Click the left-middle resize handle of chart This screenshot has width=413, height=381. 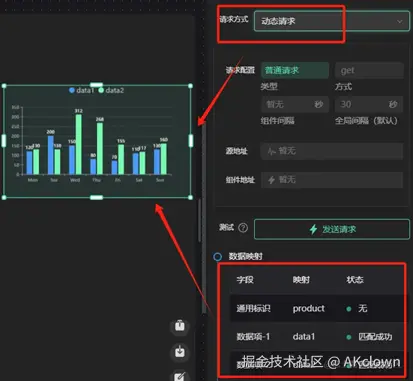(4, 141)
